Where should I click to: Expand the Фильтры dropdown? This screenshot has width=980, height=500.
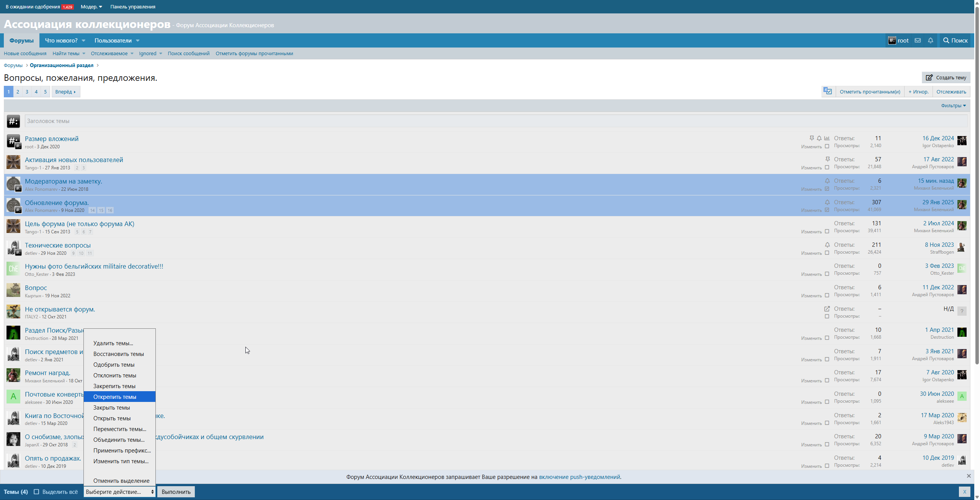[x=953, y=106]
